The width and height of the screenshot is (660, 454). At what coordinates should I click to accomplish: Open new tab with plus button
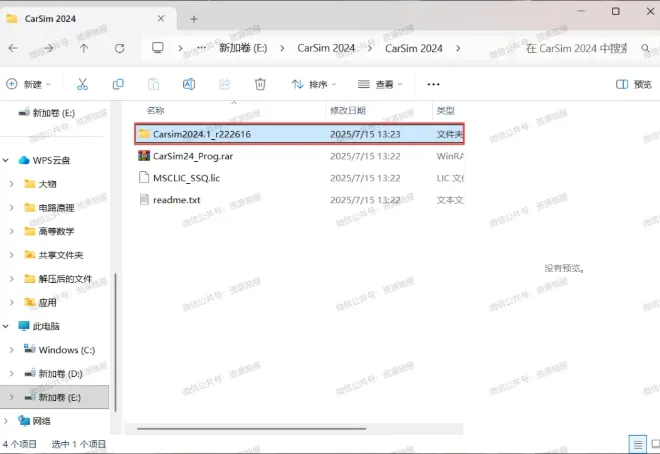(x=194, y=19)
